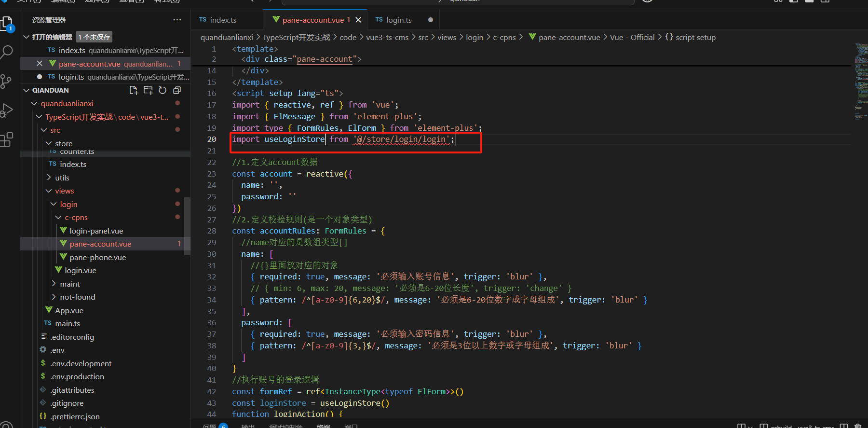Open .env.development file

(105, 363)
